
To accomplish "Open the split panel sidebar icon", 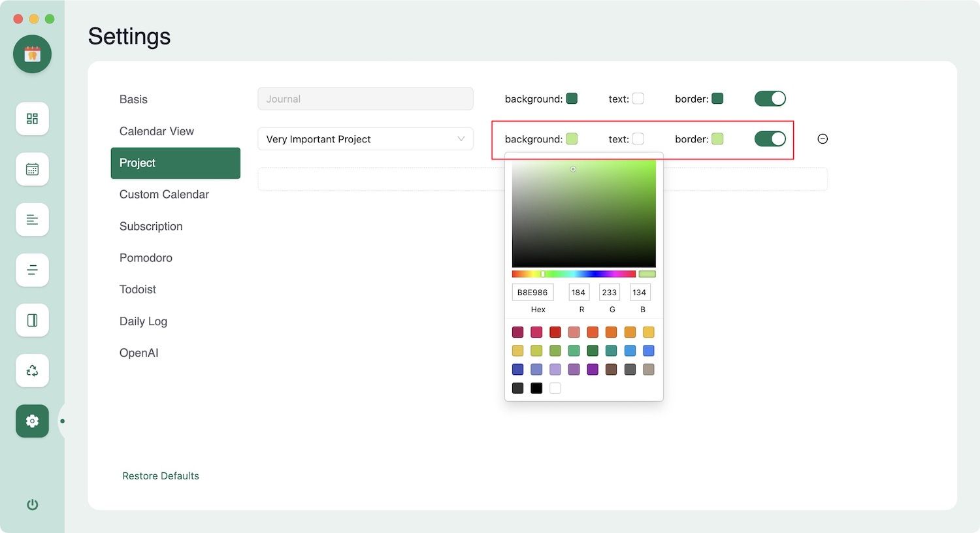I will pos(32,320).
